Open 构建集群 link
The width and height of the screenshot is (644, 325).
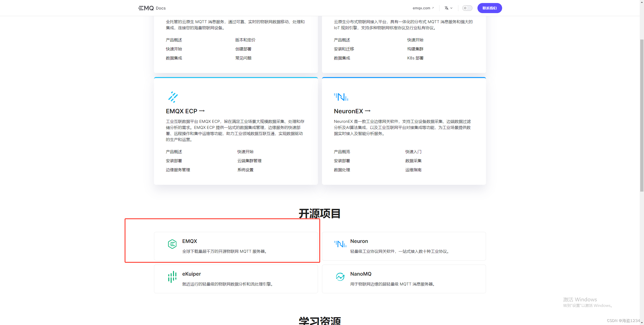coord(415,49)
